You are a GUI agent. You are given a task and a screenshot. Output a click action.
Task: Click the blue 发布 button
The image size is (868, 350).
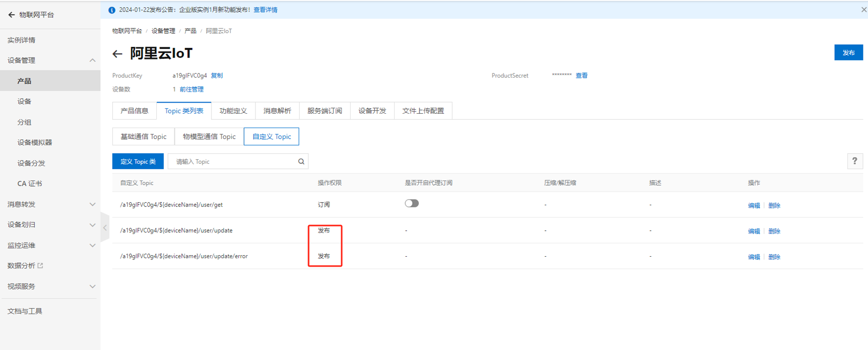tap(849, 52)
